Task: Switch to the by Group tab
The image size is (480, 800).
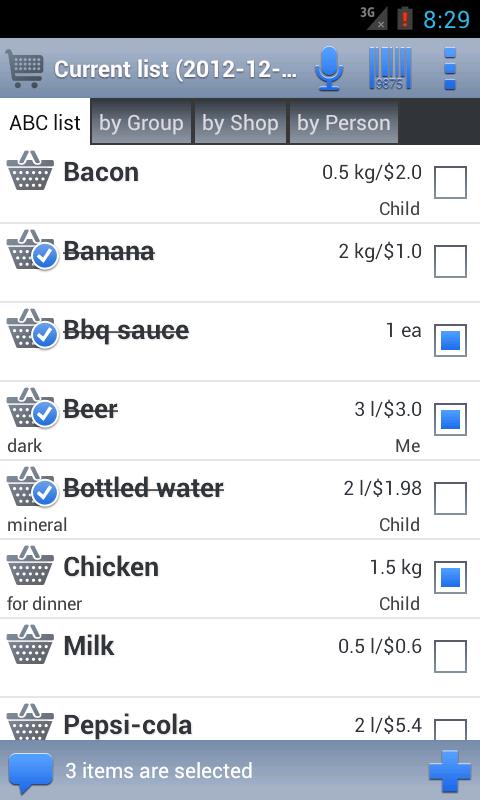Action: coord(141,122)
